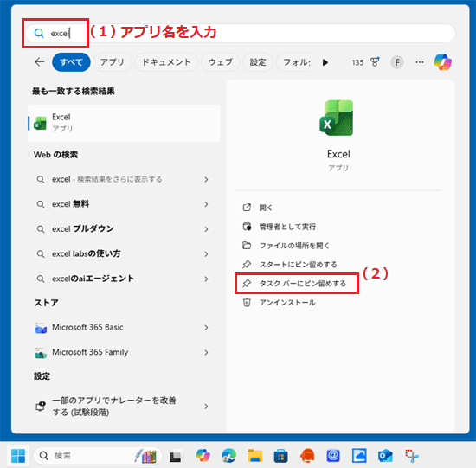Click the taskbar 検索 search box
The width and height of the screenshot is (476, 468).
pyautogui.click(x=97, y=456)
